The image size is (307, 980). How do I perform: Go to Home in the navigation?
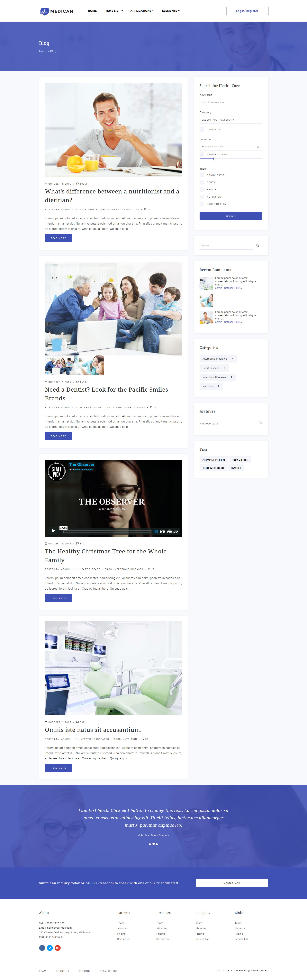(92, 11)
